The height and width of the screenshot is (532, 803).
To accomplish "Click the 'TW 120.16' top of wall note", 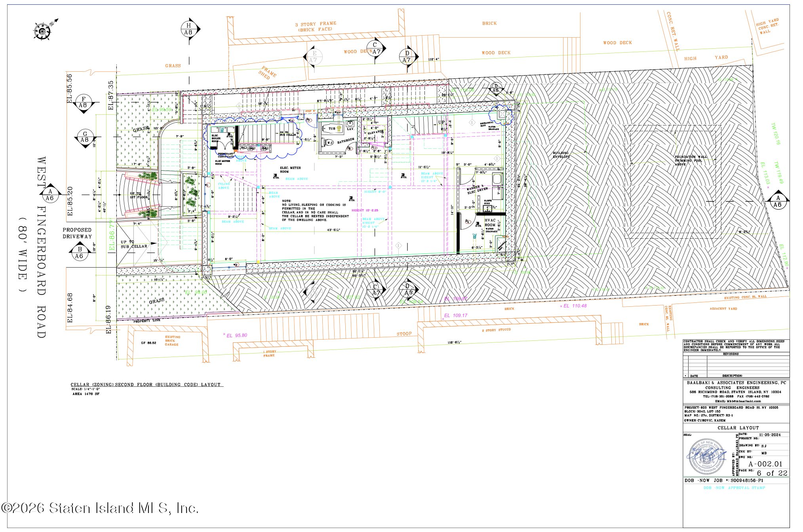I will point(775,134).
